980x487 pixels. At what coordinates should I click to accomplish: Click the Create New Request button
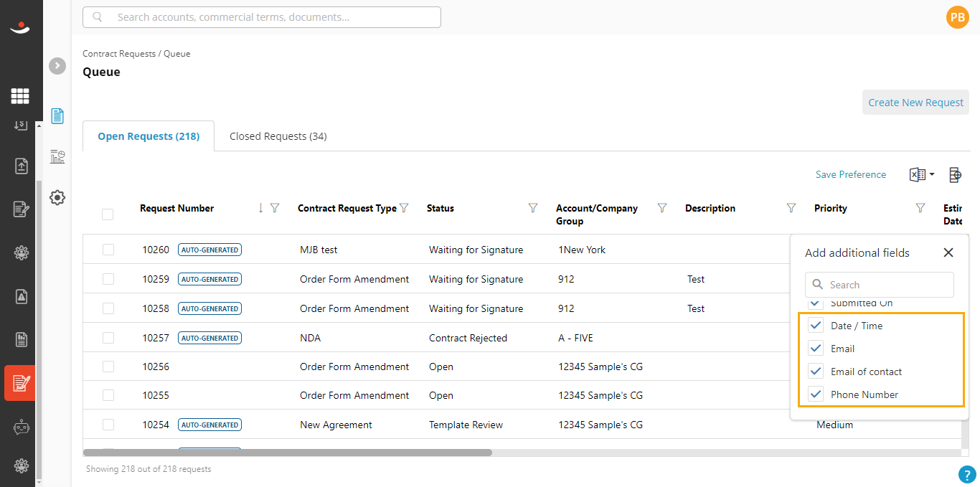915,103
